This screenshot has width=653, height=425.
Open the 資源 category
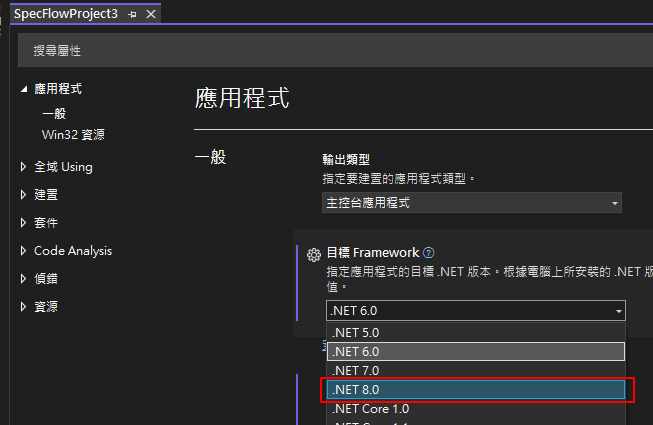46,307
